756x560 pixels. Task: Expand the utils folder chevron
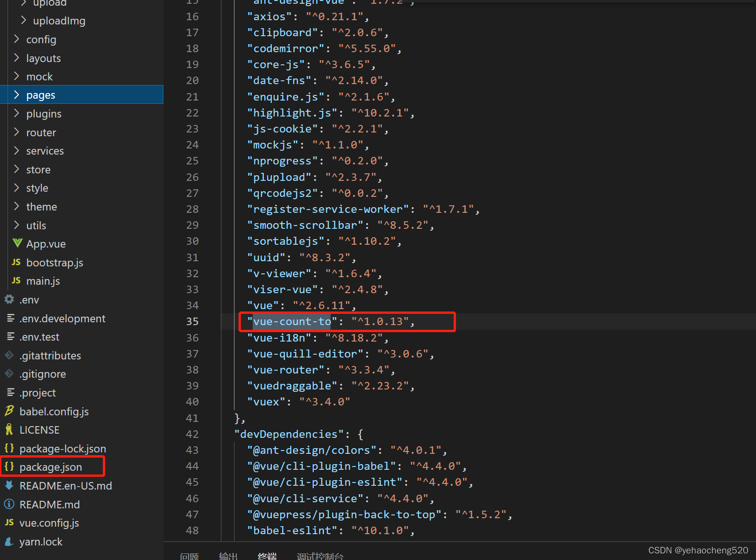click(x=17, y=225)
